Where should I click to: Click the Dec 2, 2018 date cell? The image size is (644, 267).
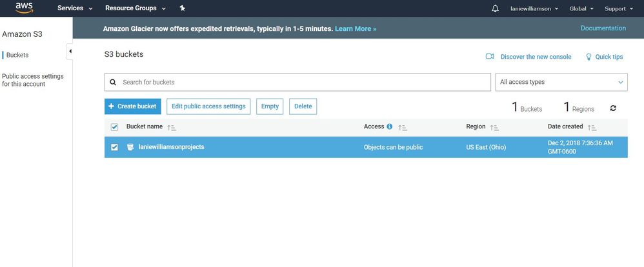click(x=580, y=147)
